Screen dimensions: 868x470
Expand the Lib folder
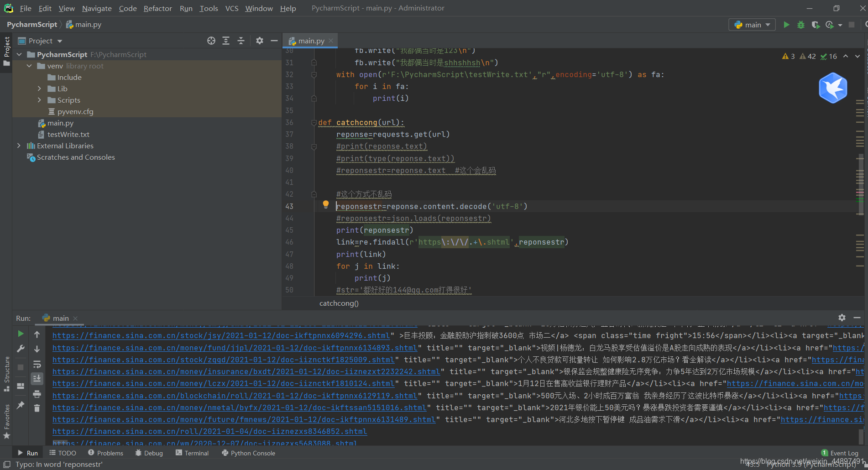point(39,89)
